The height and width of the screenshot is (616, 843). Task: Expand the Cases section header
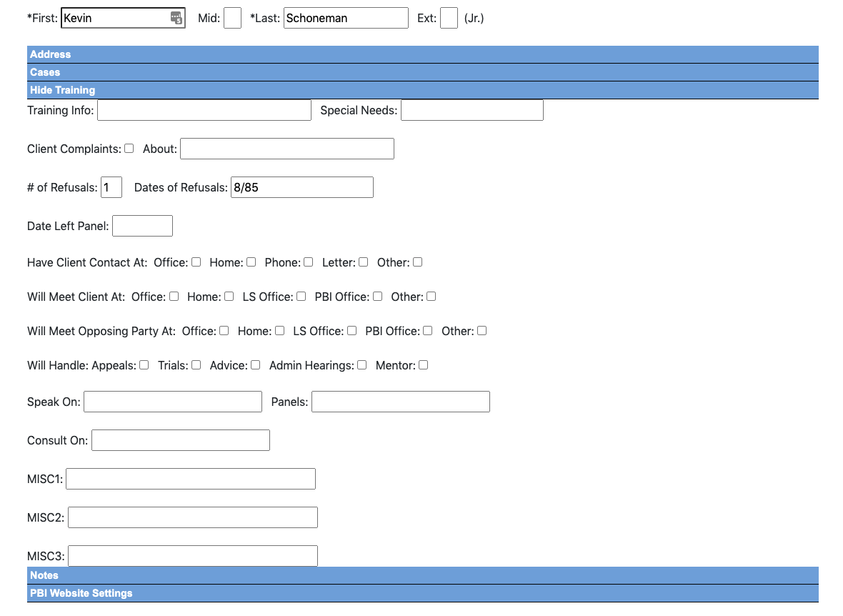pos(45,72)
